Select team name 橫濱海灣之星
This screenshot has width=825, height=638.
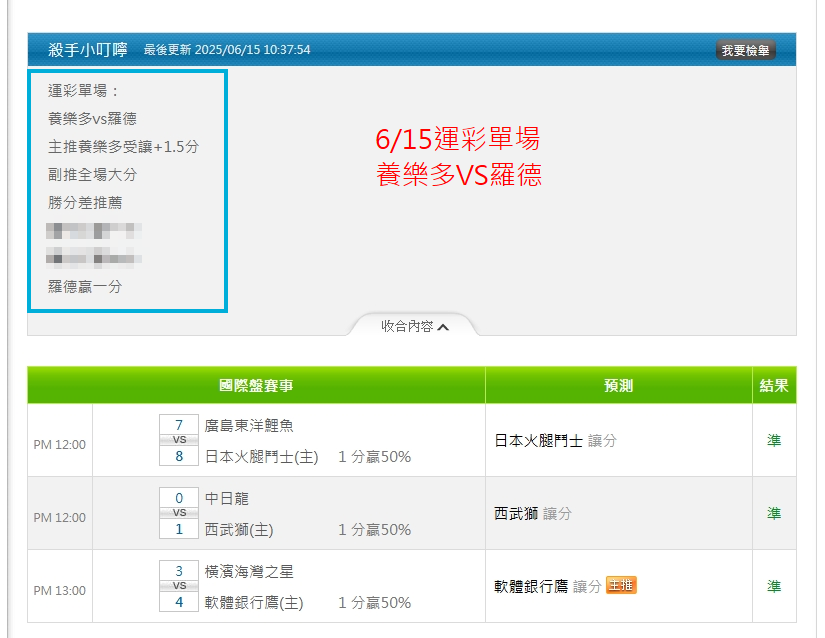[x=249, y=571]
